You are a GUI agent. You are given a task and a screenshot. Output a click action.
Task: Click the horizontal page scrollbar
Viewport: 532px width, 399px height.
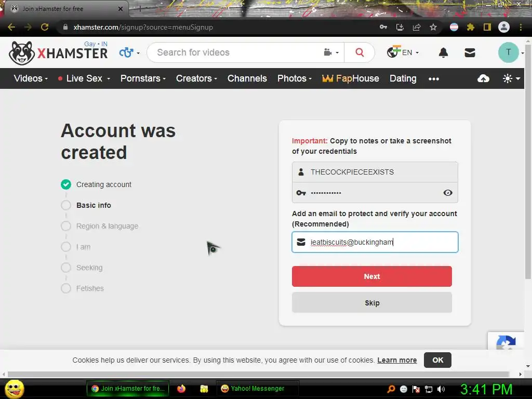[x=258, y=374]
